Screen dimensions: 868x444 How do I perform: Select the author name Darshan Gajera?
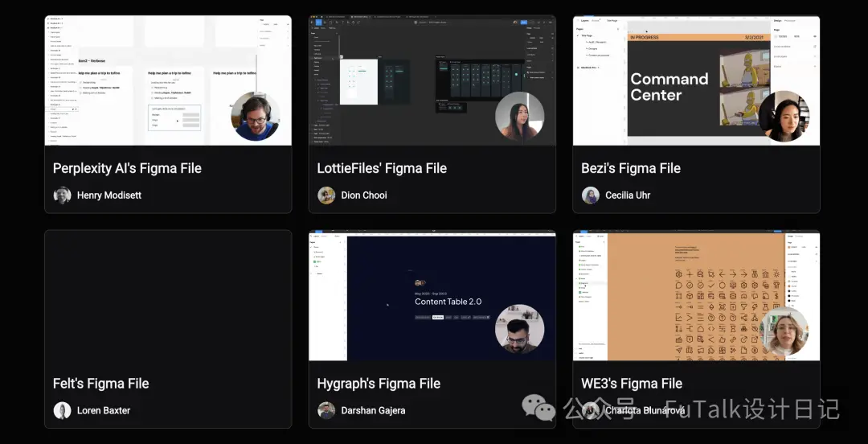(x=373, y=411)
